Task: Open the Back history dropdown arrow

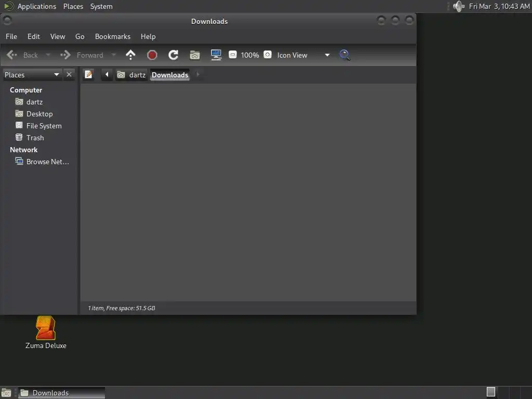Action: click(x=48, y=55)
